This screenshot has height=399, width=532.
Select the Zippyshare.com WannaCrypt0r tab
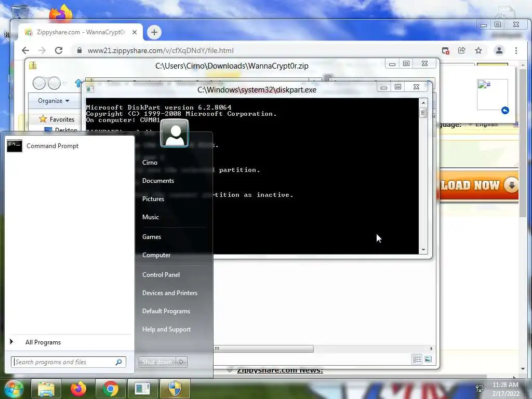pyautogui.click(x=81, y=32)
